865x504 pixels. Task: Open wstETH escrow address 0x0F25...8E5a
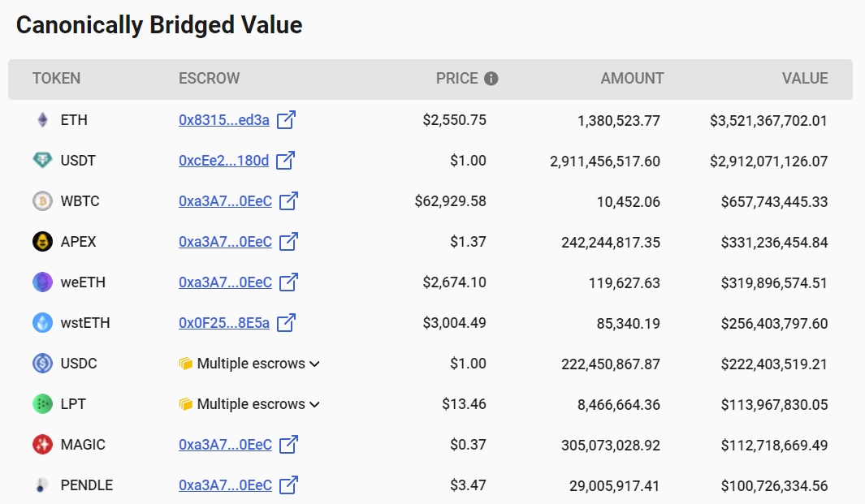click(x=224, y=322)
